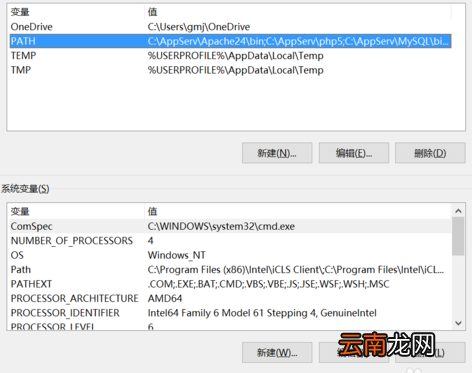The height and width of the screenshot is (373, 472).
Task: Click the PATH value starting C:\AppServ\Apache24
Action: tap(298, 41)
